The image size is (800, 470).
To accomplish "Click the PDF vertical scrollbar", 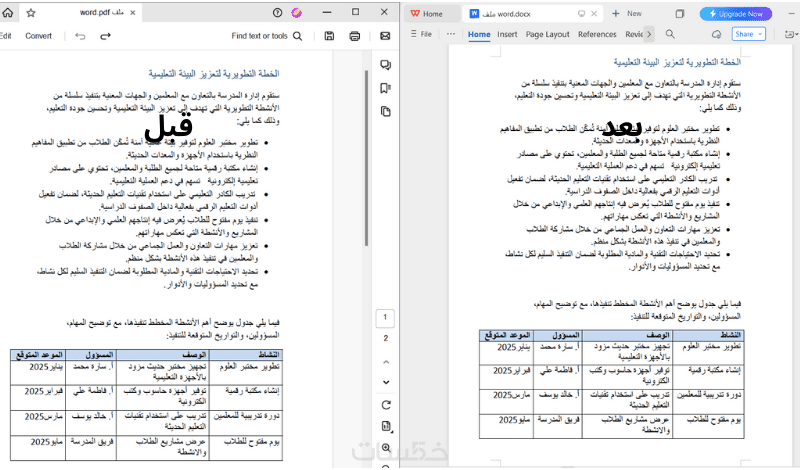I will coord(366,159).
